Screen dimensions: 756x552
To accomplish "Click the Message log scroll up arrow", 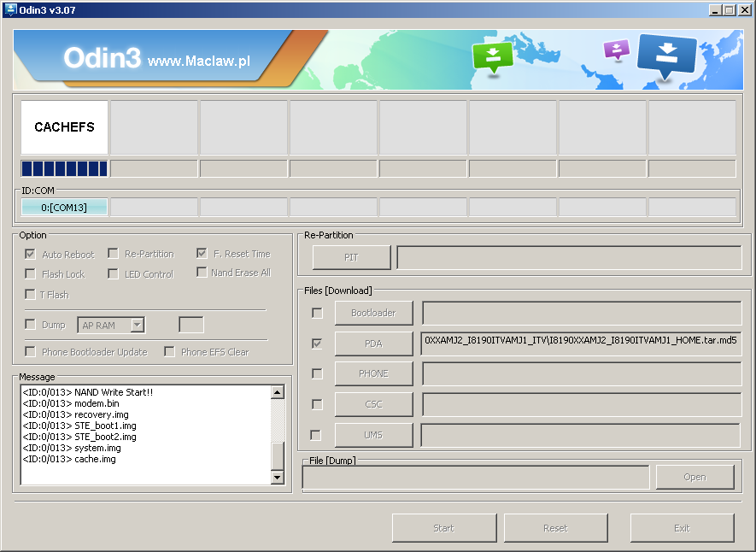I will [278, 392].
